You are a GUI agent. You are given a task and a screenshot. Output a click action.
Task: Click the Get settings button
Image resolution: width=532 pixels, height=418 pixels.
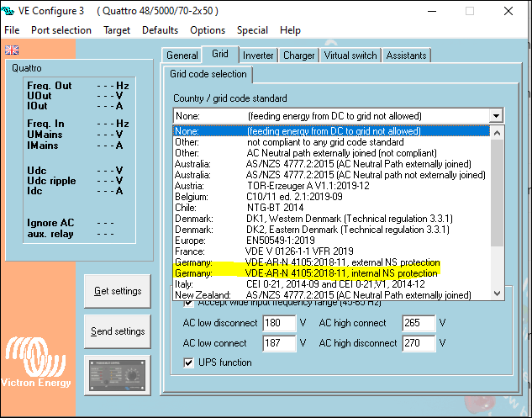pyautogui.click(x=118, y=291)
